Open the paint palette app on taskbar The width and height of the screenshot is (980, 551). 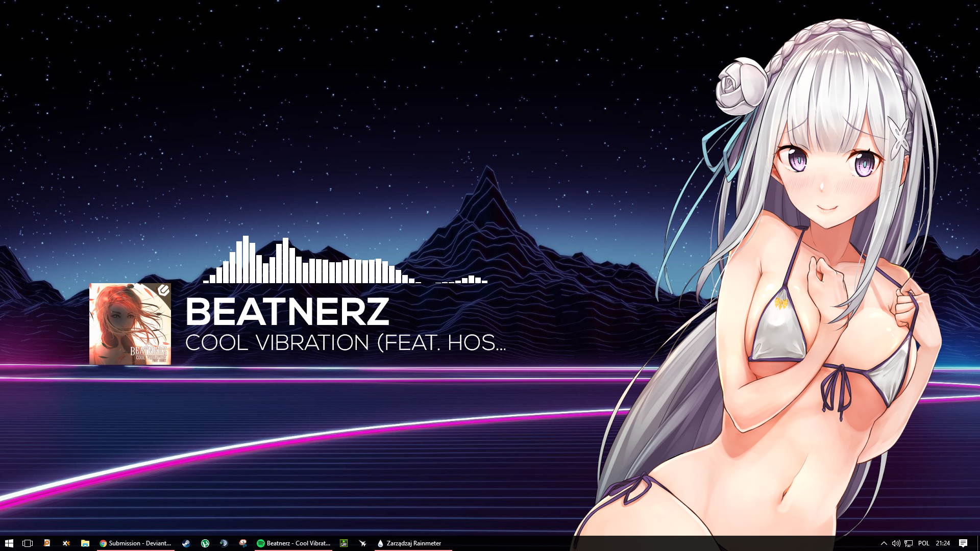[243, 543]
